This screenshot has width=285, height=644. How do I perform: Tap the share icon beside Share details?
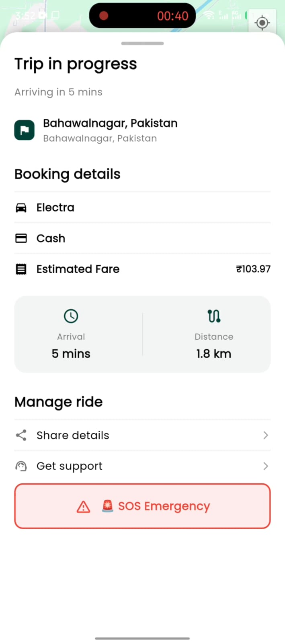tap(21, 435)
